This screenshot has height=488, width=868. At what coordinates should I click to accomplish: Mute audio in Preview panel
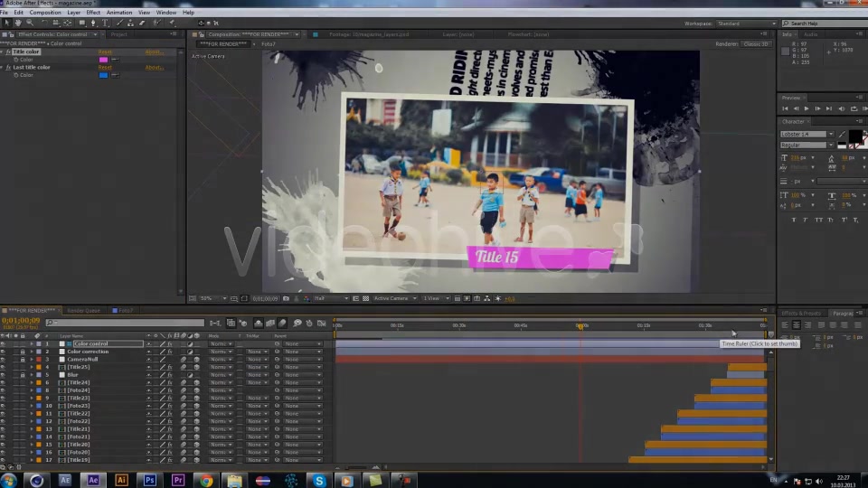(842, 108)
